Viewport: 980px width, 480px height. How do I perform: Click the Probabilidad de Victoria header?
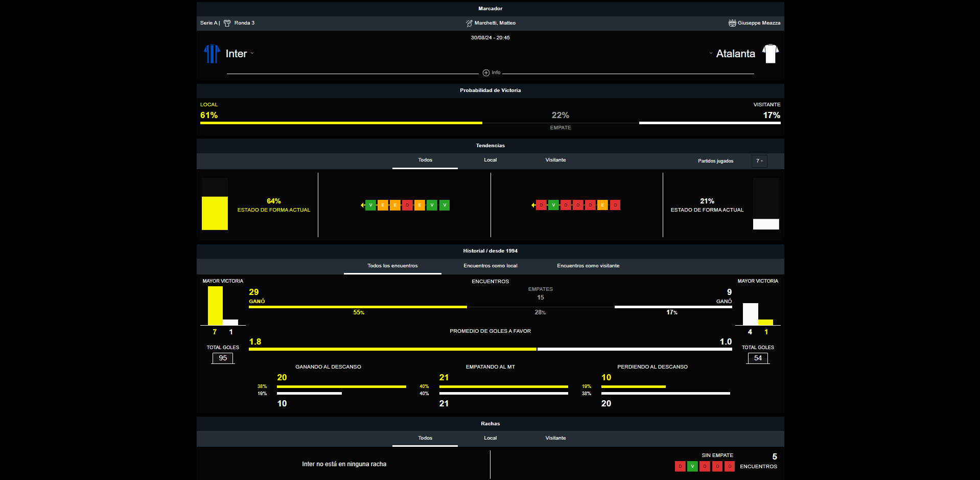[x=491, y=90]
